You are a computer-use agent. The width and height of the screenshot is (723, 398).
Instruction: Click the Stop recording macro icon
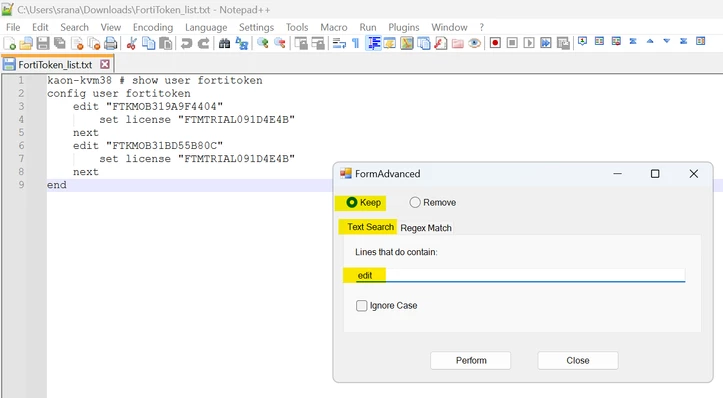point(512,43)
